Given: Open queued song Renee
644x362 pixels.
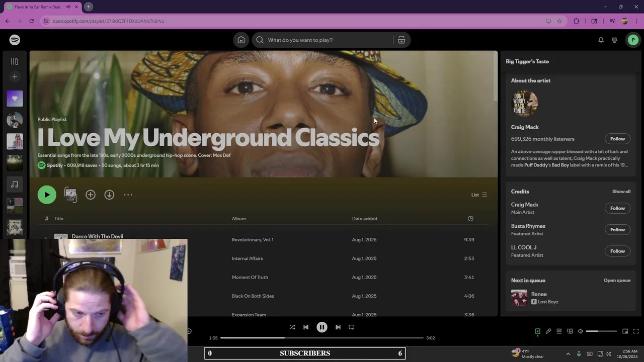Looking at the screenshot, I should pyautogui.click(x=539, y=294).
